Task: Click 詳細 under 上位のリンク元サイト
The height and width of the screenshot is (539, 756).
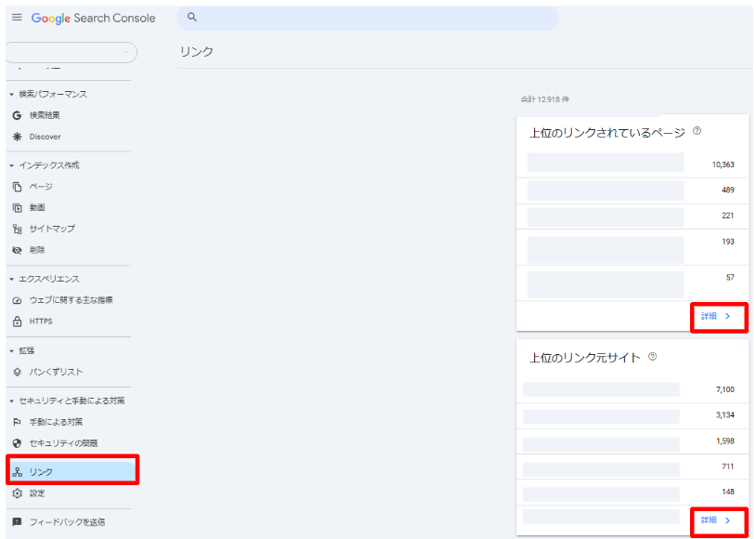Action: (716, 520)
